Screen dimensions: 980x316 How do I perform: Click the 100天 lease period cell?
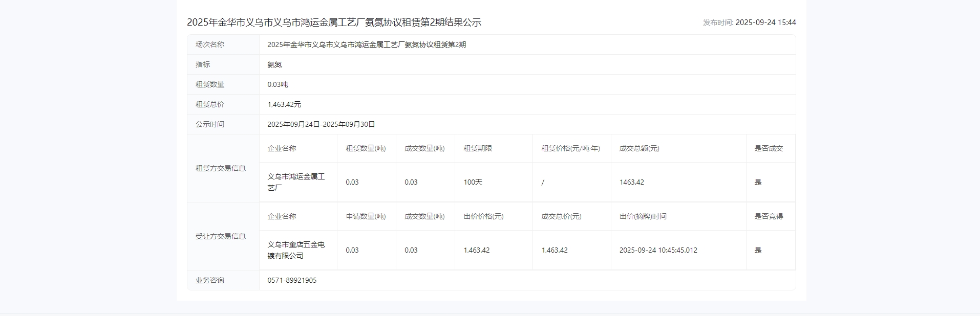coord(473,182)
